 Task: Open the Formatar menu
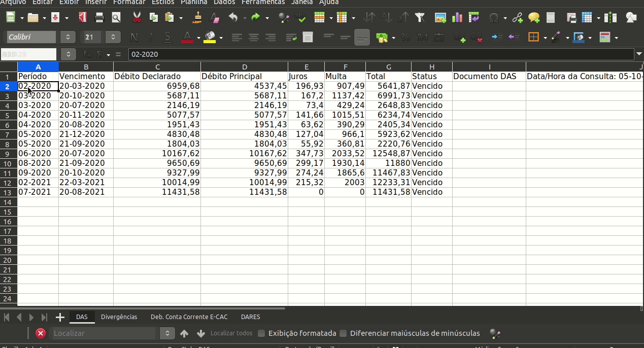pyautogui.click(x=129, y=3)
